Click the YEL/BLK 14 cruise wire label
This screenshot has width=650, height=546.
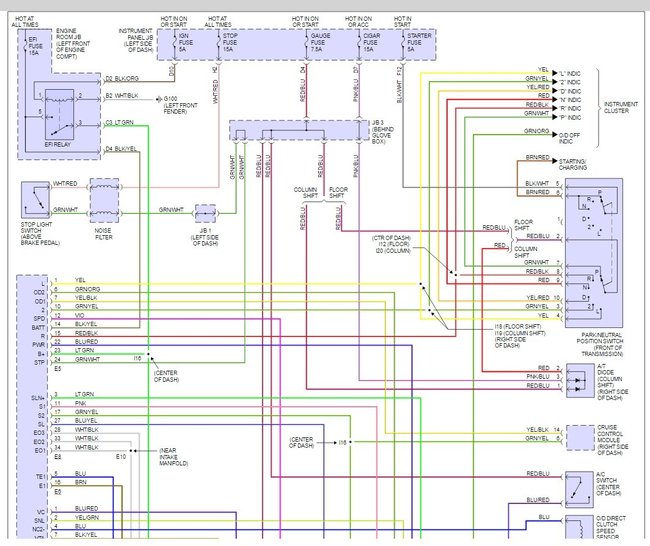coord(543,430)
